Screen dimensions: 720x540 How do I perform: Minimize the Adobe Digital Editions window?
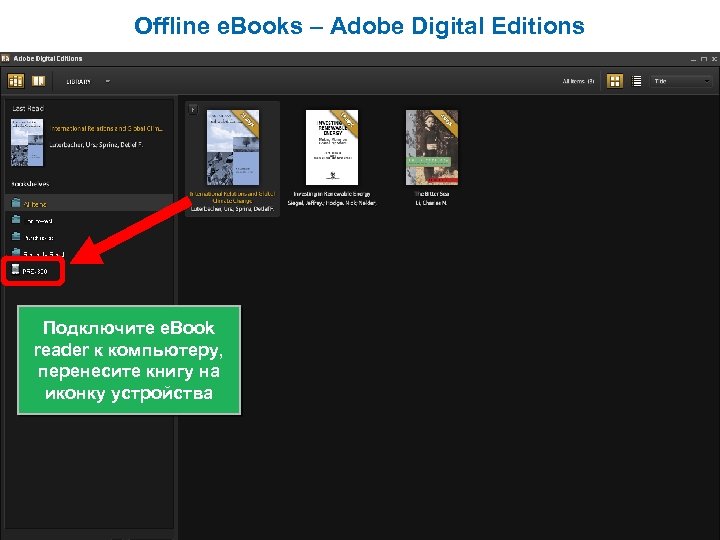click(693, 59)
